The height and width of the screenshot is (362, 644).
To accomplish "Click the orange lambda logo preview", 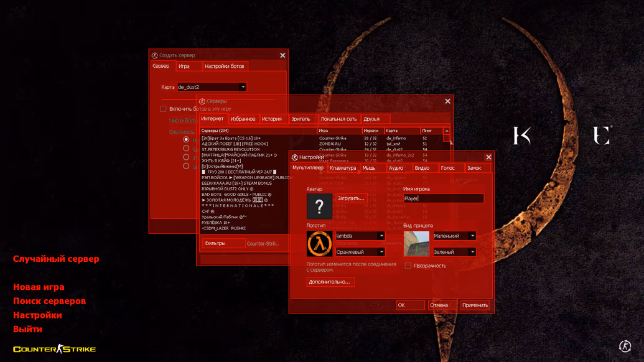I will click(319, 244).
